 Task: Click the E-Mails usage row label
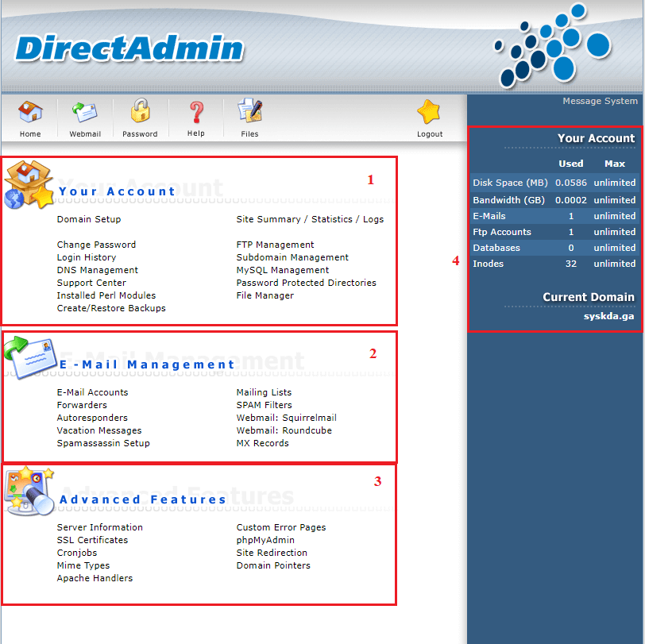pyautogui.click(x=489, y=216)
